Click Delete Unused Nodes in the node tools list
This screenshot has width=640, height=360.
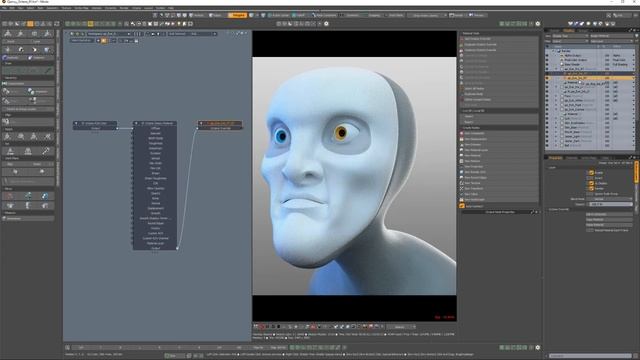point(499,100)
